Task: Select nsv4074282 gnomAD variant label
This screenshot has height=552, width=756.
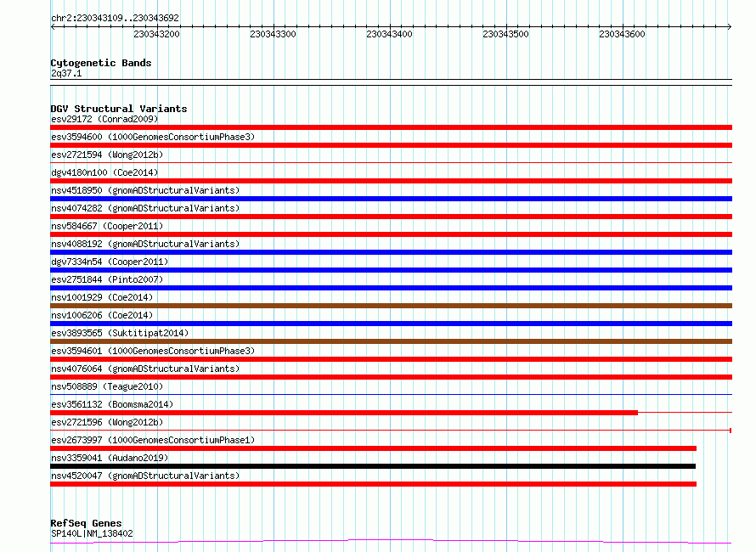Action: [145, 208]
